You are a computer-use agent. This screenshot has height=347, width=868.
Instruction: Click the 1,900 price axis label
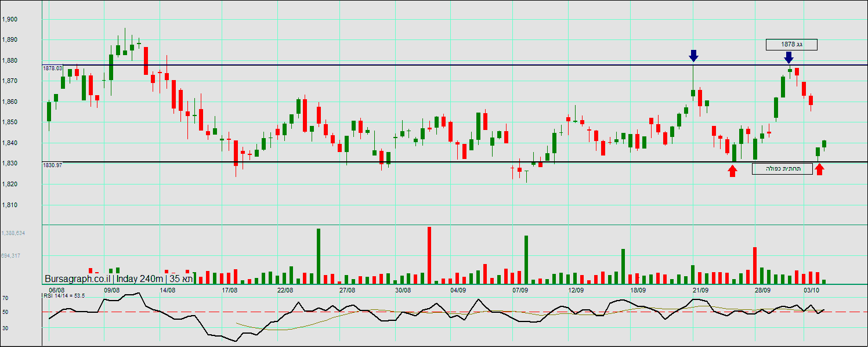(10, 19)
